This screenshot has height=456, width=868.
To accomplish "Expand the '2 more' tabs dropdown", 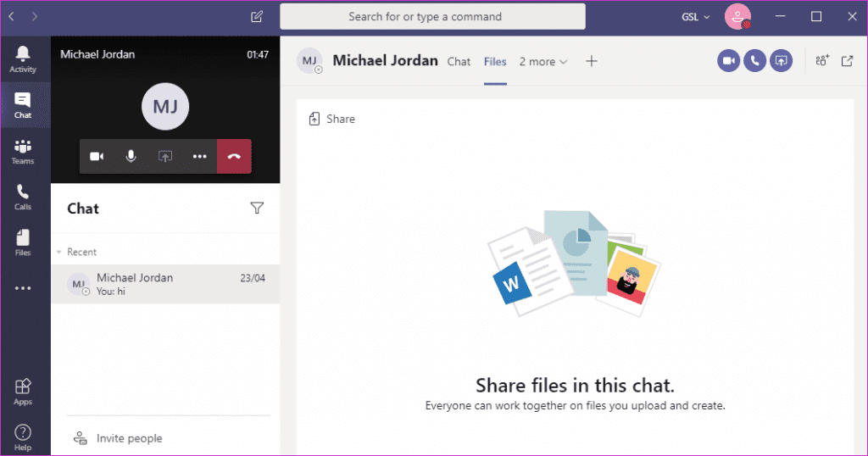I will pyautogui.click(x=543, y=61).
